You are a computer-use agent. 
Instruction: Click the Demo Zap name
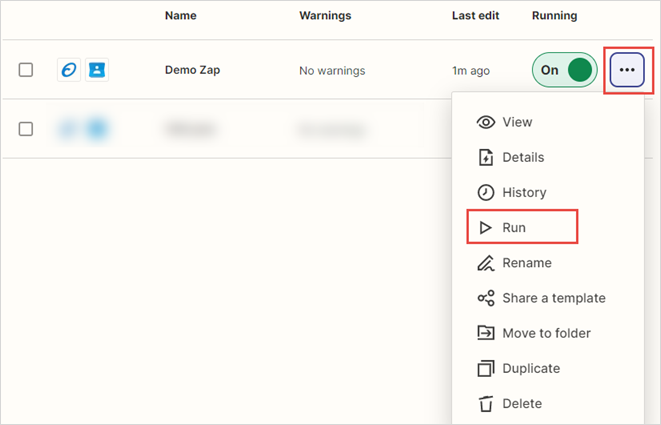[x=192, y=70]
